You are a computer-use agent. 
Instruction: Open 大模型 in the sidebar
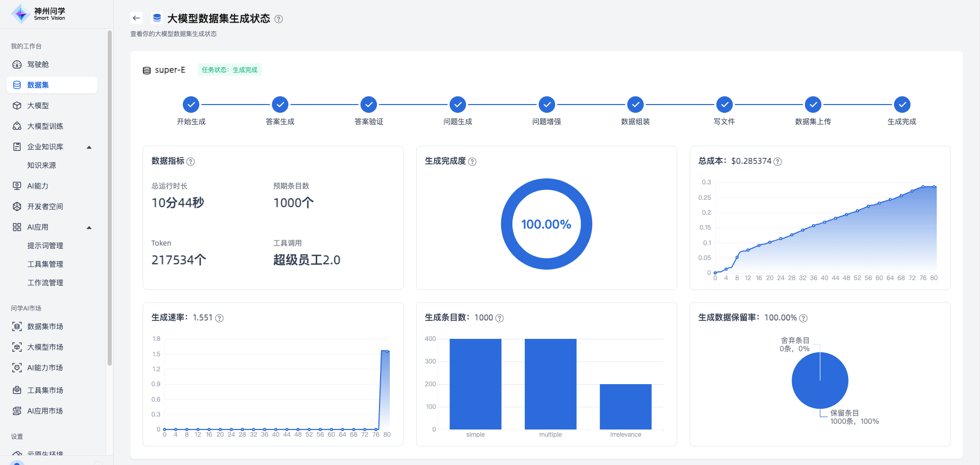52,106
